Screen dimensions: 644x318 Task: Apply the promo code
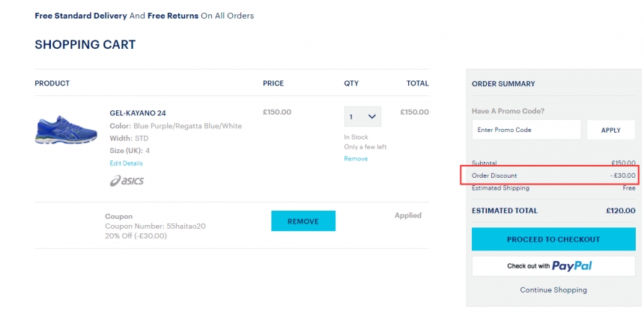tap(610, 130)
